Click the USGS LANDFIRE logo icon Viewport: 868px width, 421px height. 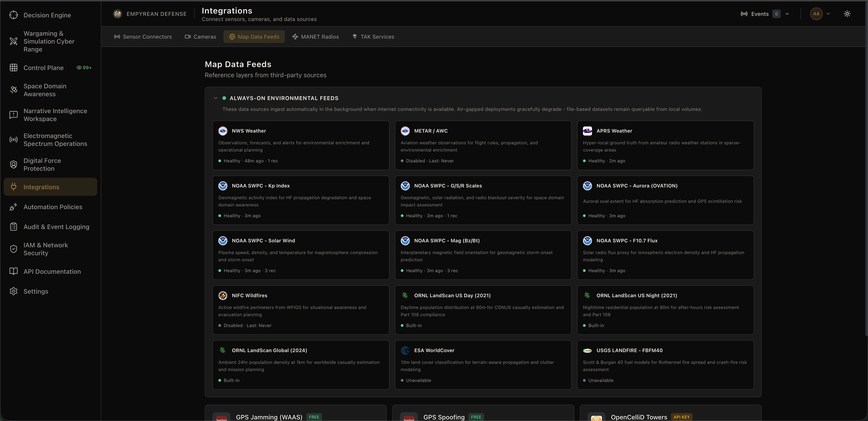[587, 351]
